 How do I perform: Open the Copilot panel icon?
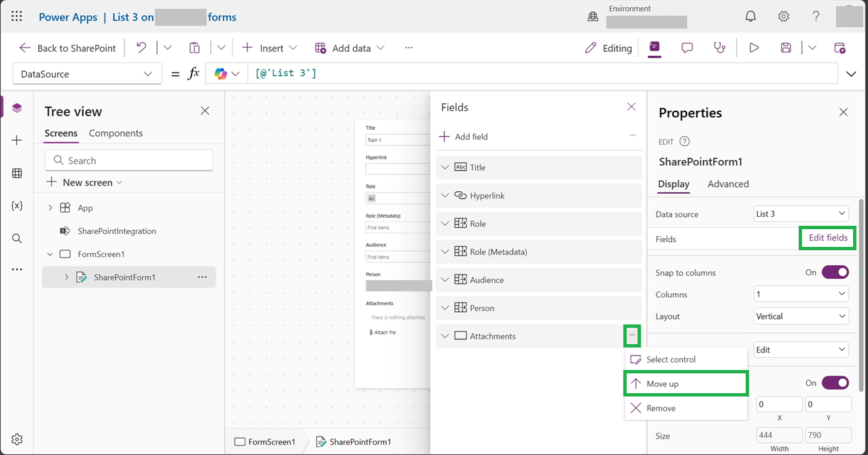coord(654,48)
